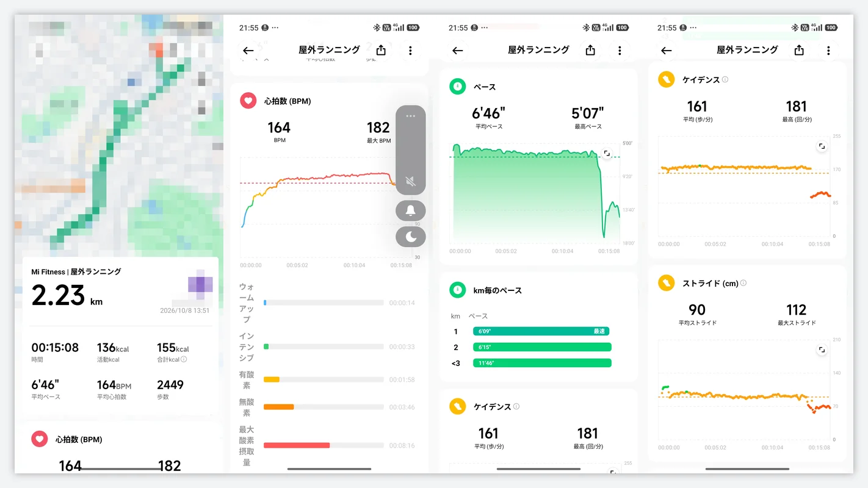Click the green ペース section icon
Screen dimensions: 868x488
pyautogui.click(x=458, y=87)
